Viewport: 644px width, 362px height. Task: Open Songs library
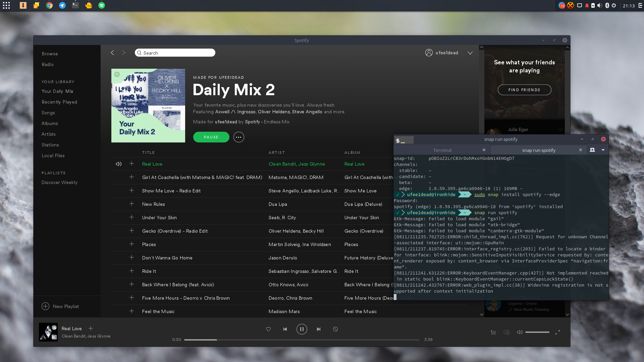click(48, 113)
